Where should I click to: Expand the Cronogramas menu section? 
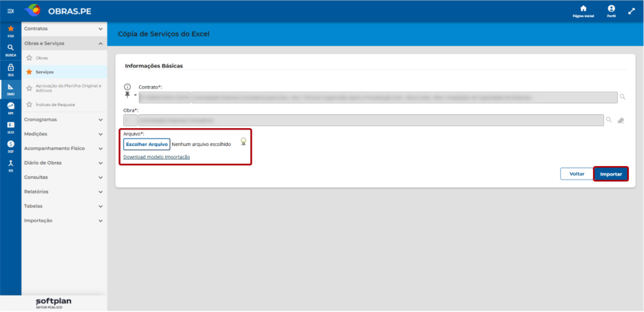tap(64, 120)
